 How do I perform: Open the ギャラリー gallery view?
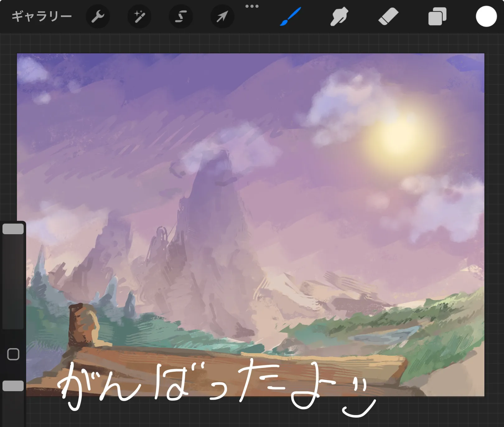tap(42, 17)
